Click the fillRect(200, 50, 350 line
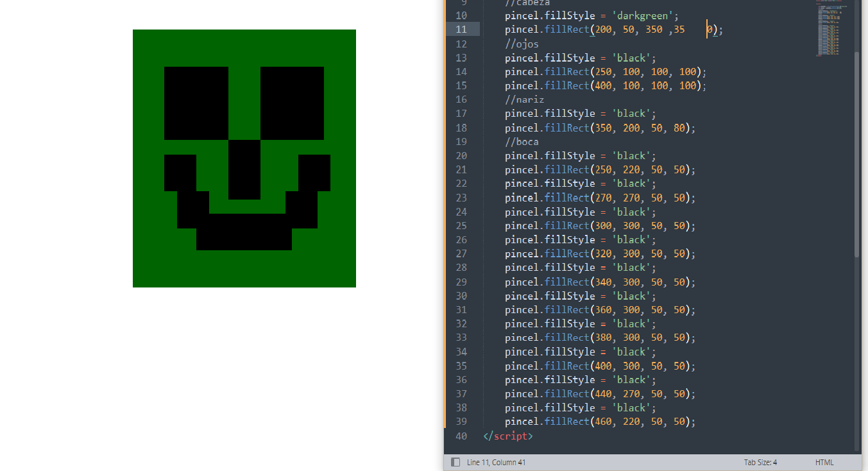The image size is (868, 471). (x=614, y=30)
